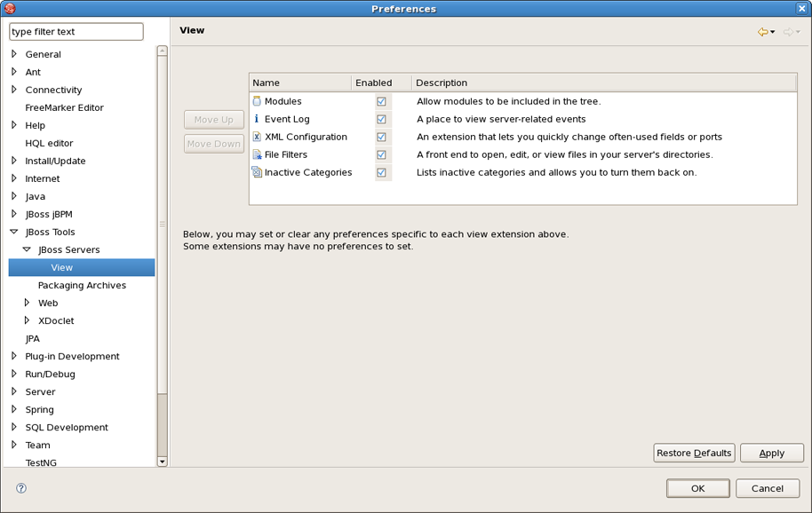Click the tree scrollbar down arrow
This screenshot has height=513, width=812.
(x=162, y=462)
